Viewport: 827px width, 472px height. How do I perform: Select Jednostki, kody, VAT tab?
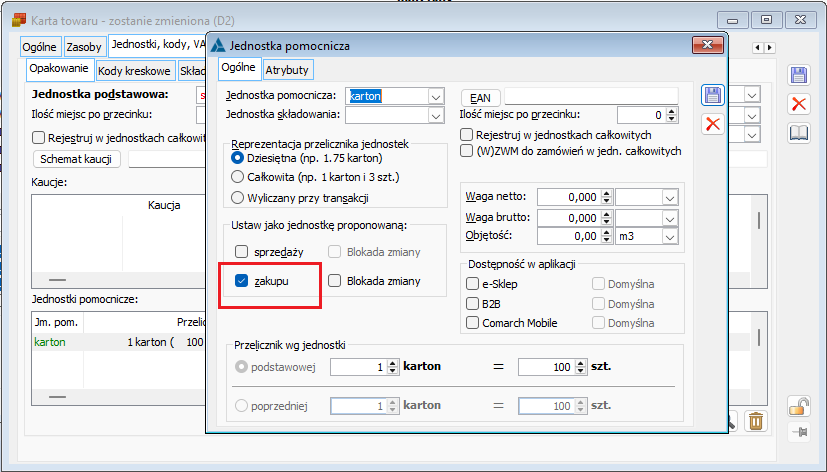point(158,44)
